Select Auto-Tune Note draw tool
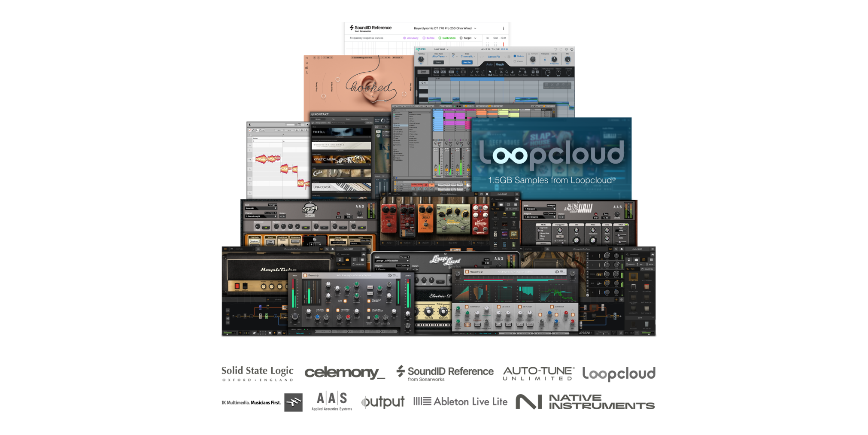This screenshot has height=435, width=868. (x=483, y=72)
